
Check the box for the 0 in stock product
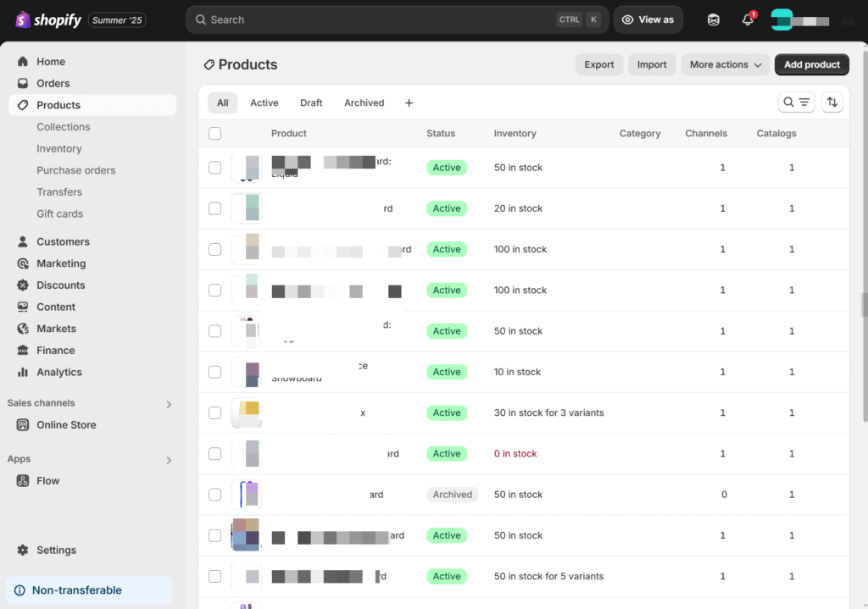tap(214, 454)
